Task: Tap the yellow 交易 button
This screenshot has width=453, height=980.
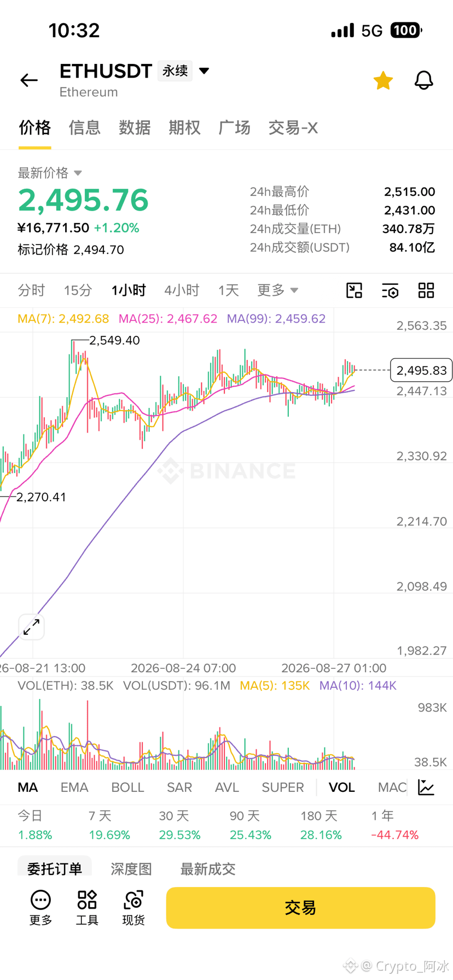Action: tap(301, 908)
